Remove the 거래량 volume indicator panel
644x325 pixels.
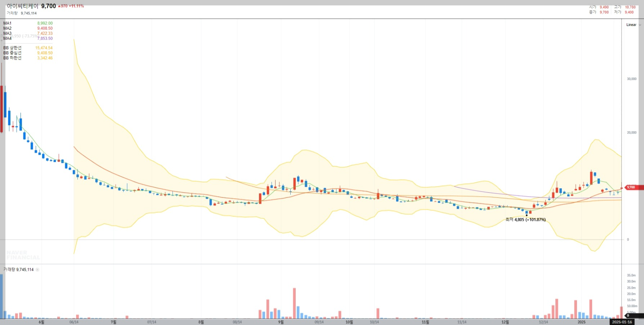point(37,269)
